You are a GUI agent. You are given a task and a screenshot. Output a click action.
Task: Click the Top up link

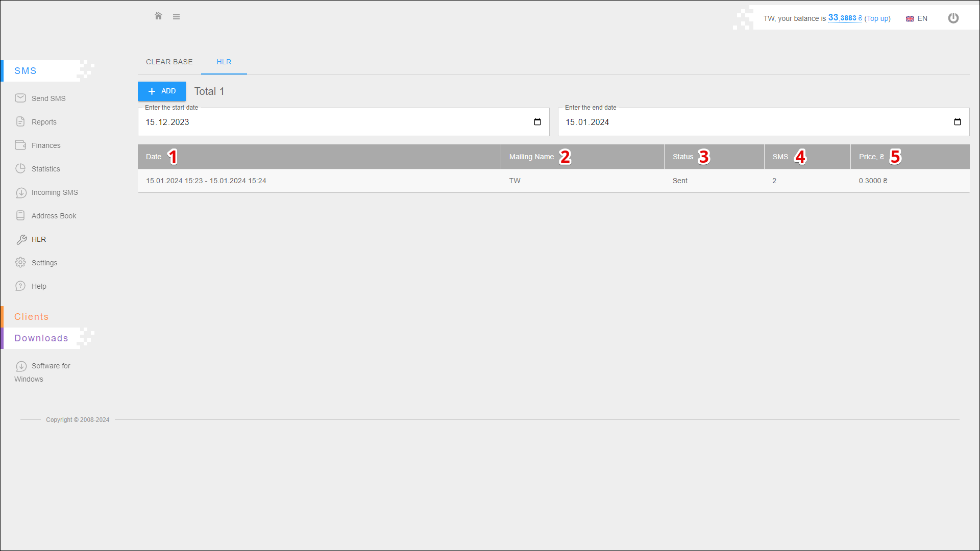tap(877, 18)
